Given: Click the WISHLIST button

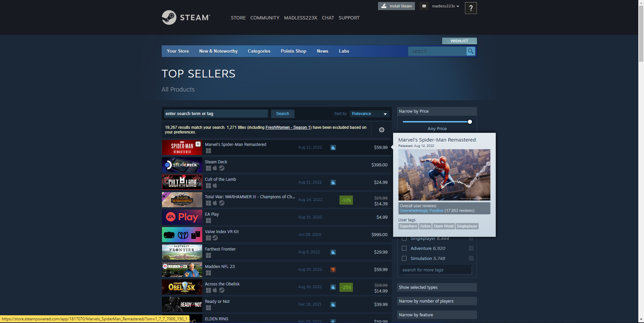Looking at the screenshot, I should [x=459, y=41].
